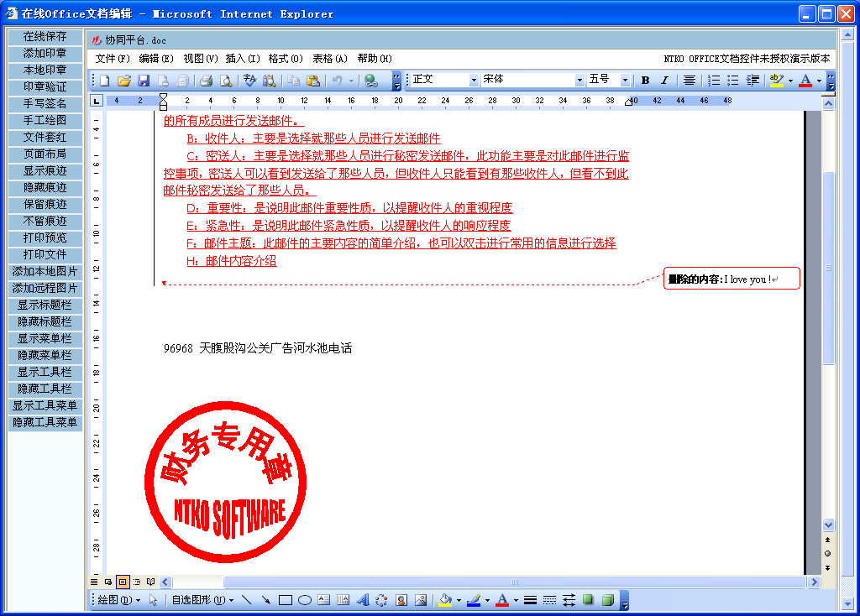
Task: Open the style dropdown showing 正文
Action: tap(474, 80)
